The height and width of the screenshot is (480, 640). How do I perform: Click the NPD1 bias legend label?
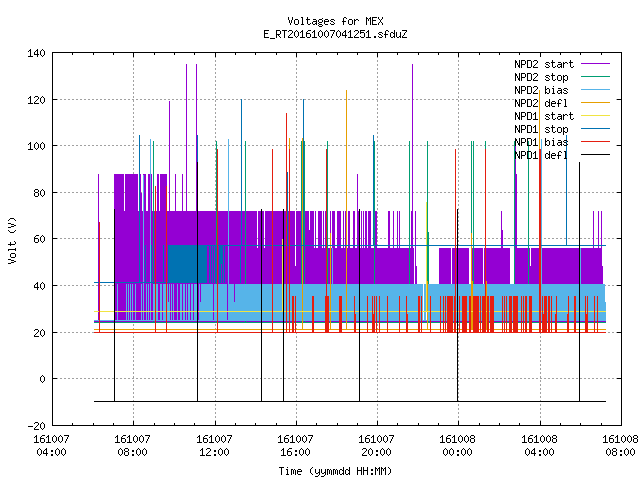(x=541, y=142)
